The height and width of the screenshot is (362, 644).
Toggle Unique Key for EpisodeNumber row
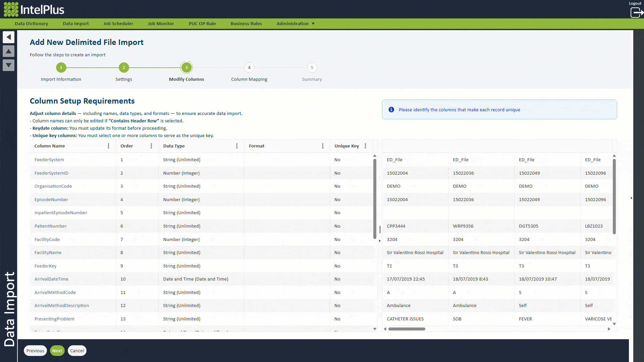337,200
